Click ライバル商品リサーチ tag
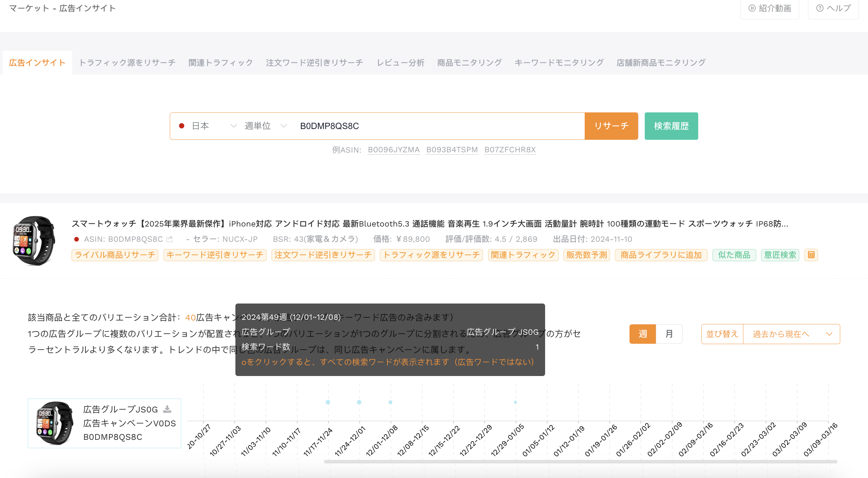 pos(115,255)
